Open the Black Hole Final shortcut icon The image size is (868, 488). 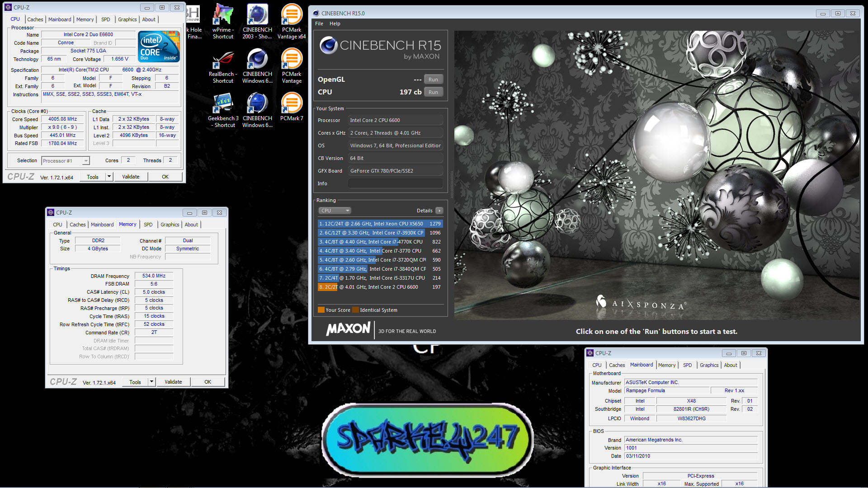[x=194, y=21]
